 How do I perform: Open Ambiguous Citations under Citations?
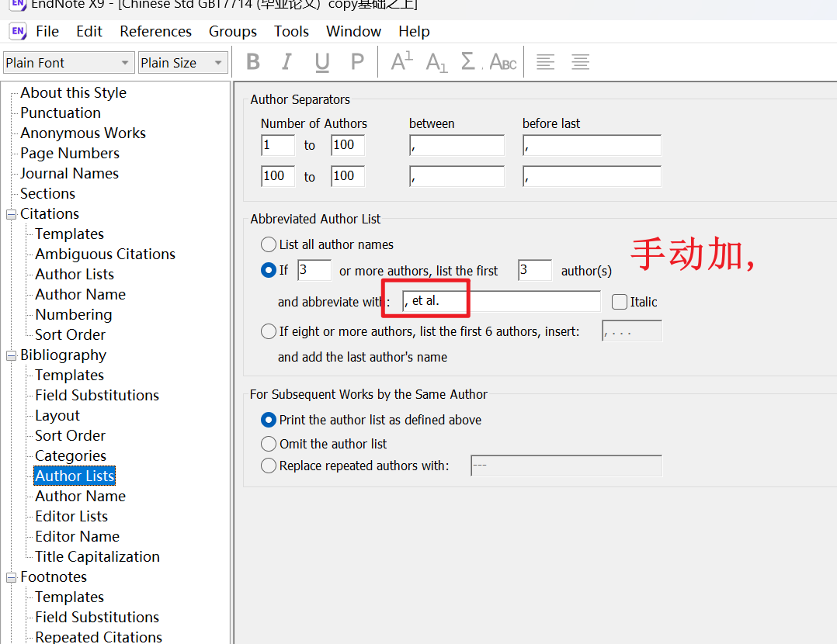105,254
